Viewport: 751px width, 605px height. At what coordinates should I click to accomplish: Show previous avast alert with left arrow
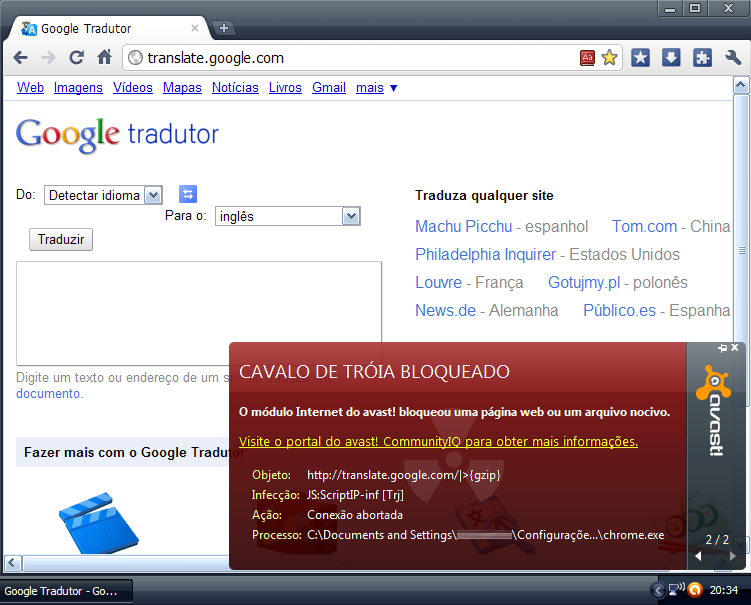pos(700,557)
